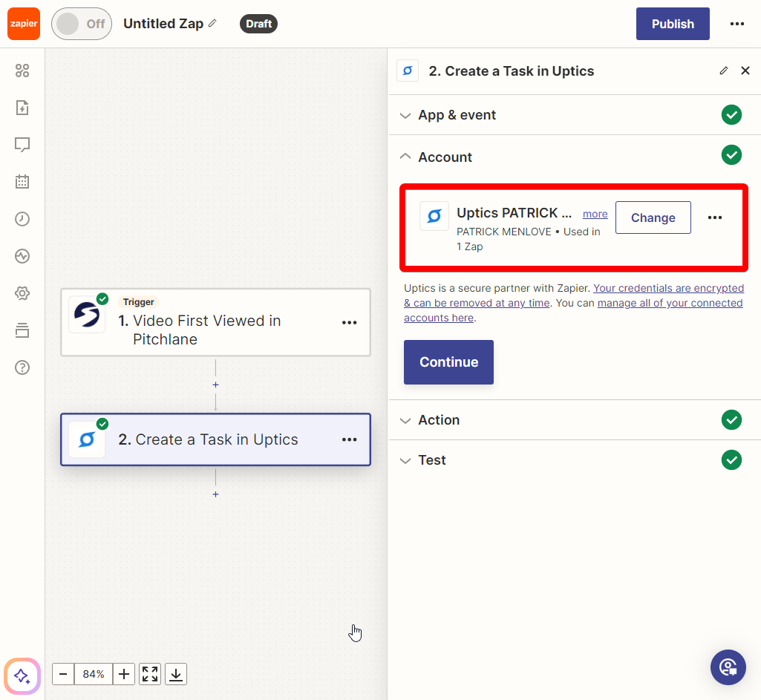The height and width of the screenshot is (700, 761).
Task: Continue to the next section
Action: pos(448,362)
